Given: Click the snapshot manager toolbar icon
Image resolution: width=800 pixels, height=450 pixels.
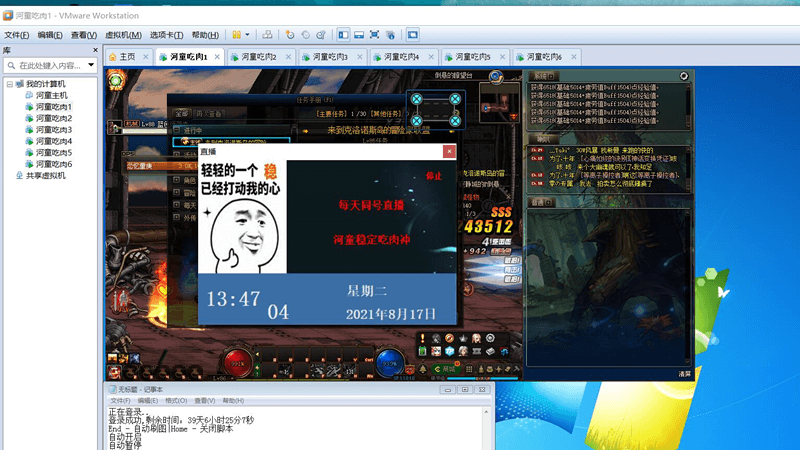Looking at the screenshot, I should point(320,35).
